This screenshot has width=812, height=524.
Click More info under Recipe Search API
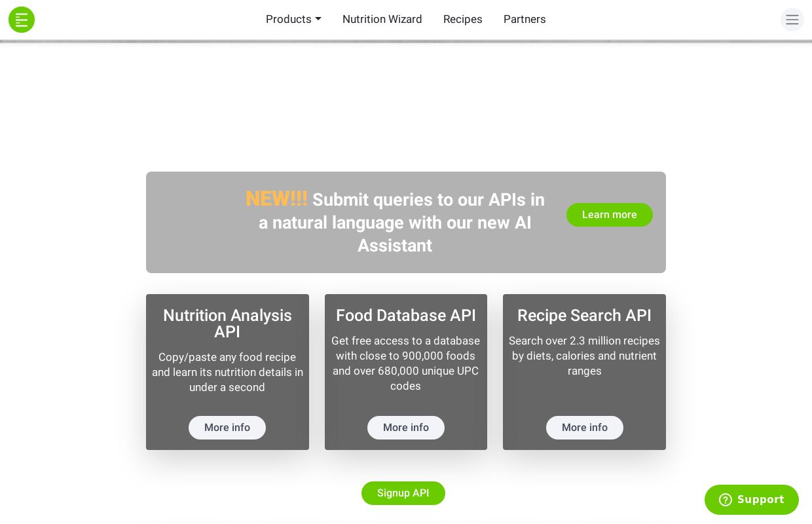585,428
